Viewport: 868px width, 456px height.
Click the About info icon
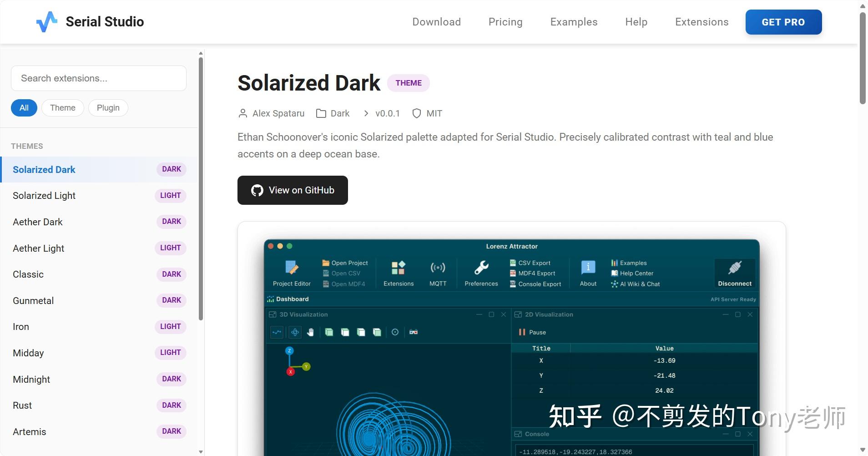(588, 268)
